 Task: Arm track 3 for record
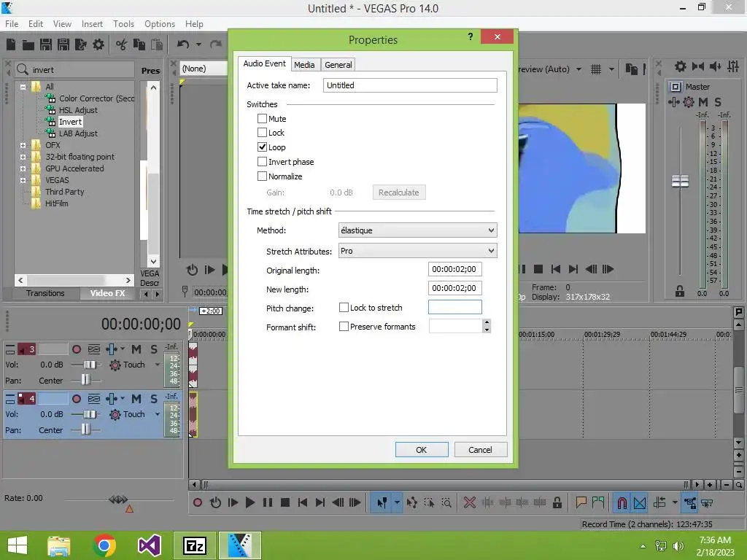coord(76,349)
